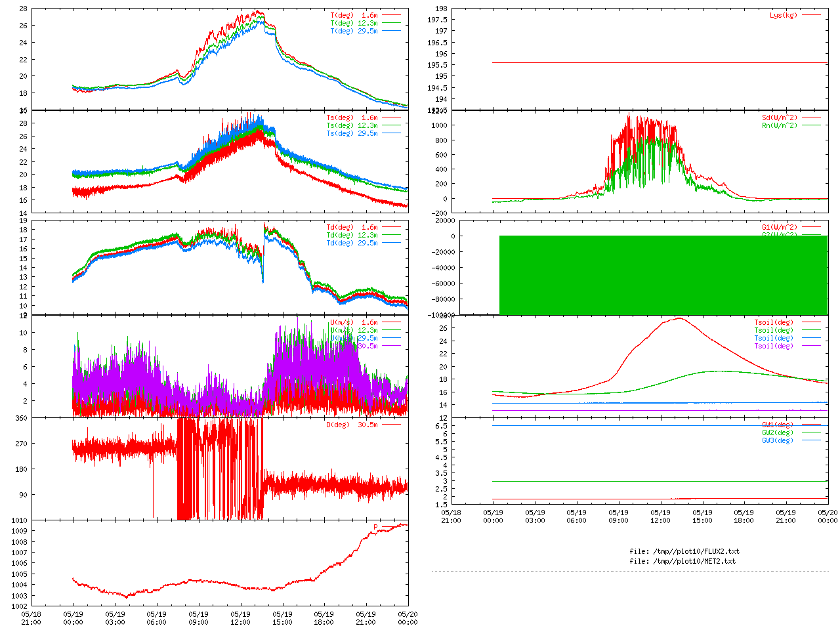Select the D(deg) 30.5m legend label
The width and height of the screenshot is (840, 630).
pyautogui.click(x=352, y=425)
